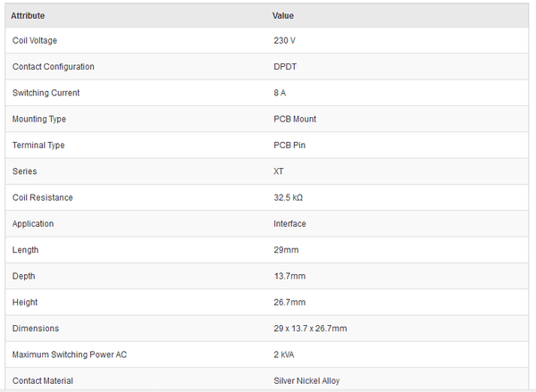The image size is (536, 392).
Task: Click the 230 V value
Action: click(285, 41)
